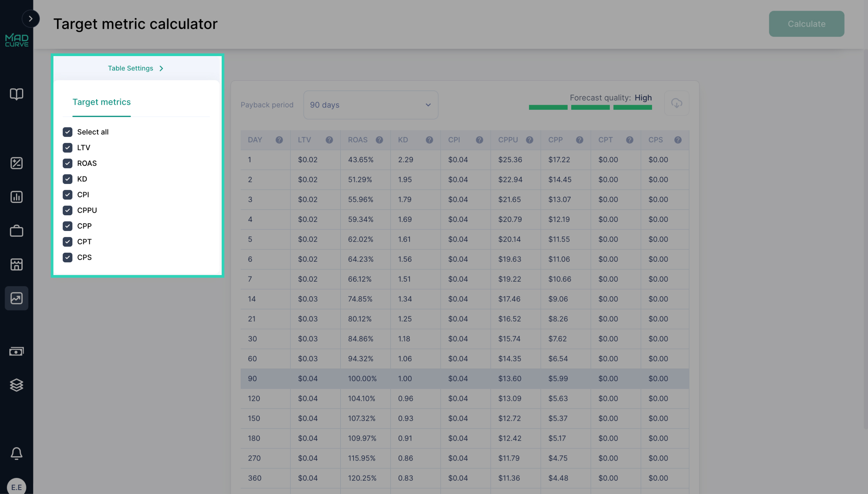Screen dimensions: 868x494
Task: Collapse the sidebar with the arrow button
Action: (x=31, y=19)
